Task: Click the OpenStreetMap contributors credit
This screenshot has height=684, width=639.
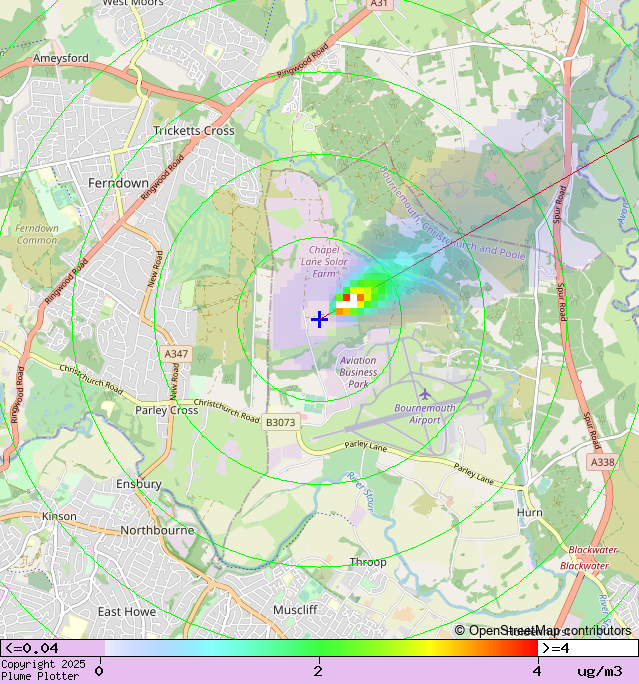Action: pyautogui.click(x=543, y=630)
